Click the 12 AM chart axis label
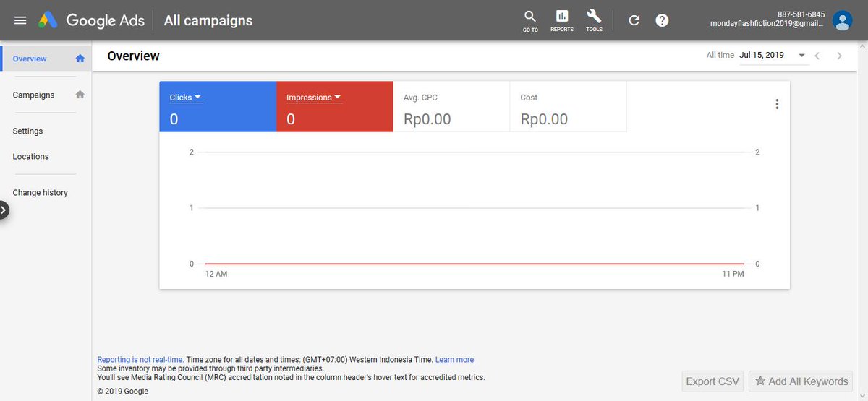The width and height of the screenshot is (868, 401). click(216, 275)
